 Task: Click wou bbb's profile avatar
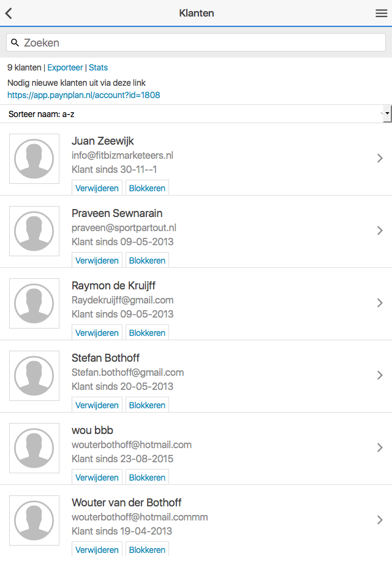pos(34,448)
